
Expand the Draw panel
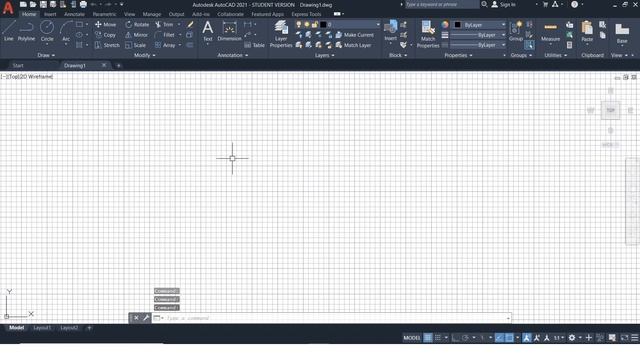[x=46, y=55]
